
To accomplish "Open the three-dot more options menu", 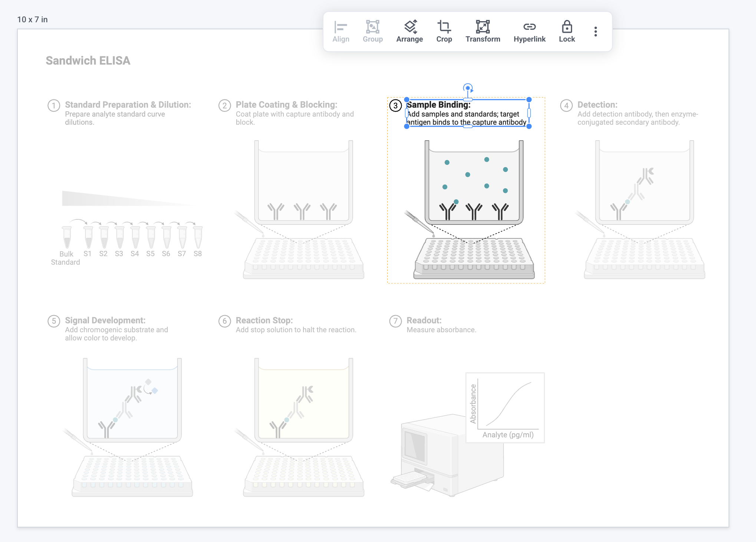I will tap(595, 32).
